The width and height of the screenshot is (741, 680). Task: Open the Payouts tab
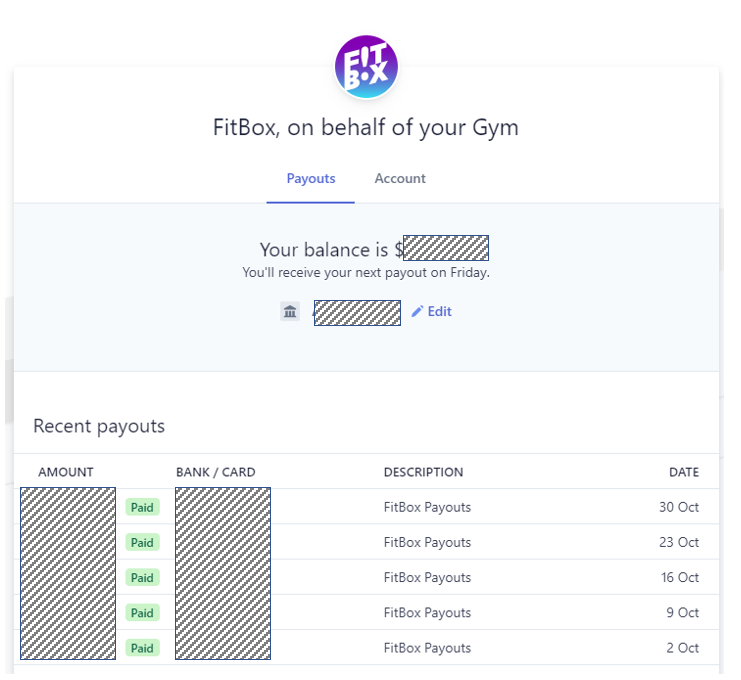(310, 178)
